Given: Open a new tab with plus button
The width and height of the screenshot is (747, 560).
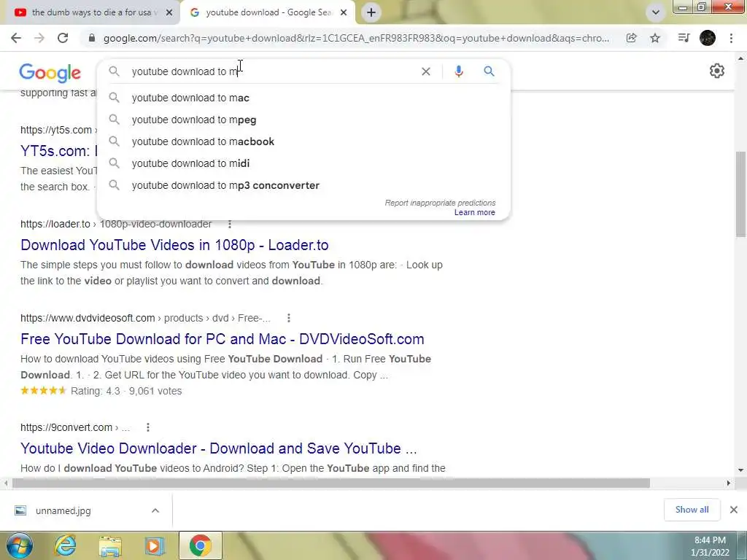Looking at the screenshot, I should [371, 12].
